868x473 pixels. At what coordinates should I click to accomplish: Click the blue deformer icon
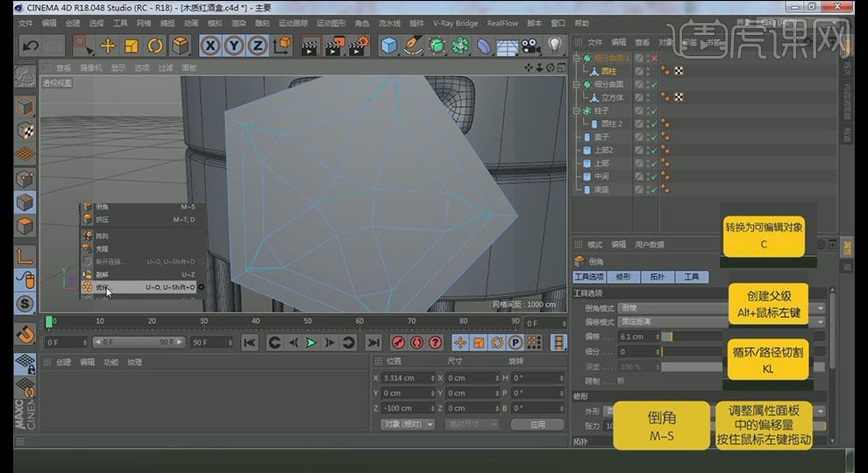pos(484,46)
